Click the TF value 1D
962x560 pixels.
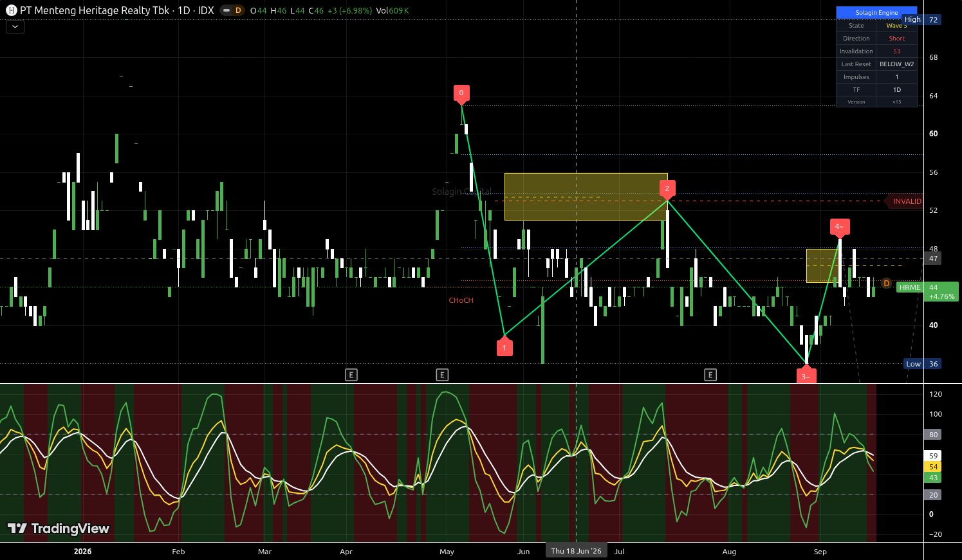pyautogui.click(x=896, y=90)
